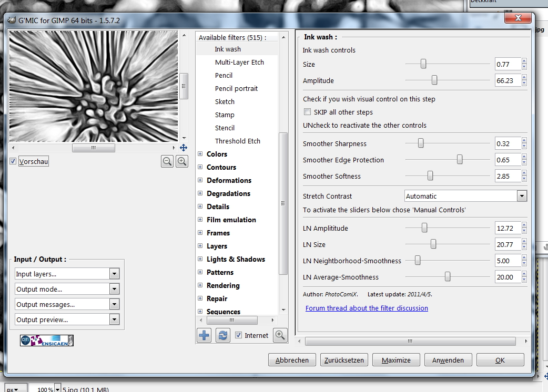Enable SKIP all other steps checkbox

tap(308, 112)
